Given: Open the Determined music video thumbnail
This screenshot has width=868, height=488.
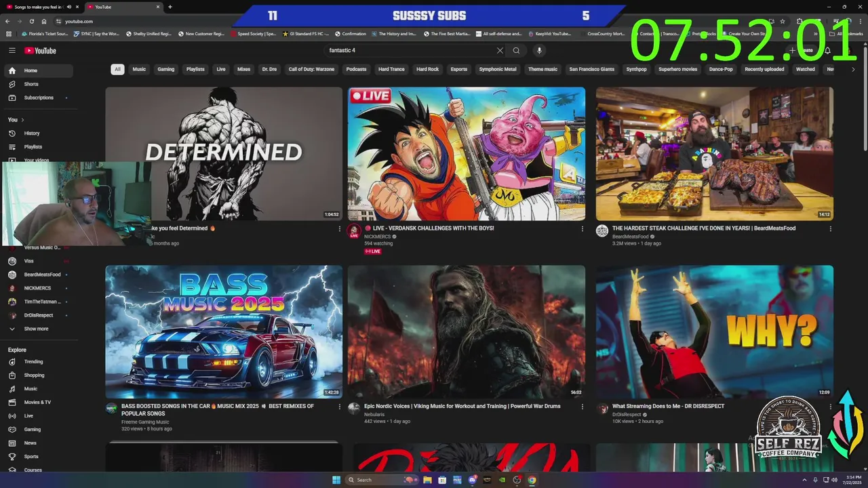Looking at the screenshot, I should (224, 153).
